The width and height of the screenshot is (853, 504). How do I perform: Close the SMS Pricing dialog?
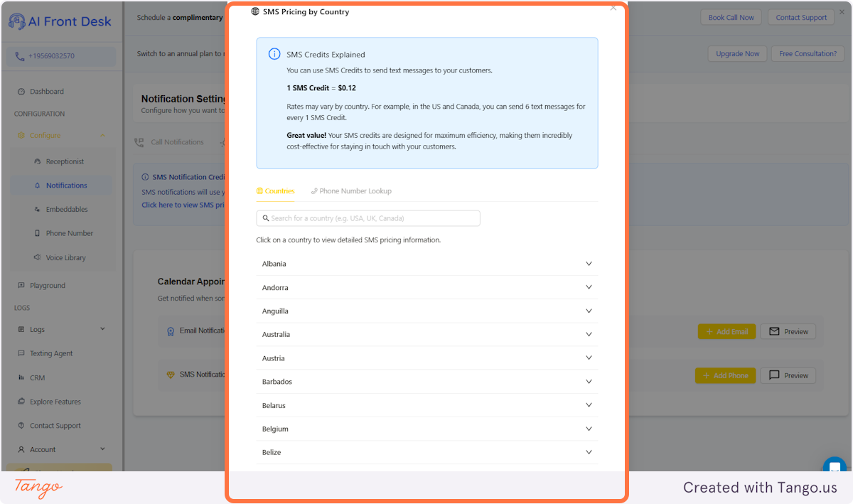coord(613,8)
